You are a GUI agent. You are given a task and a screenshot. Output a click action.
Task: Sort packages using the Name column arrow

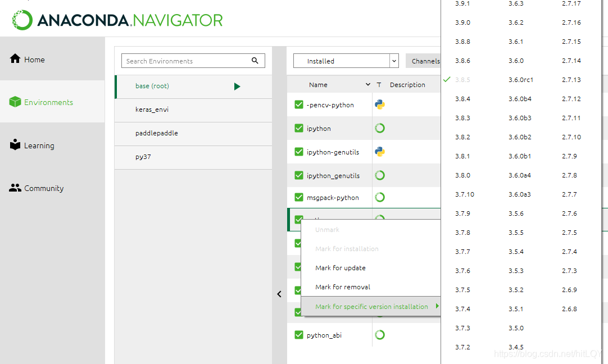coord(368,84)
